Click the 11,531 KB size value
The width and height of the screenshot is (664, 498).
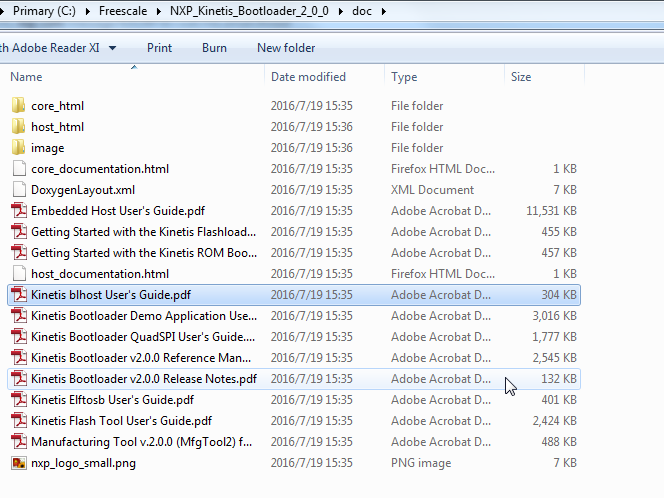click(551, 211)
